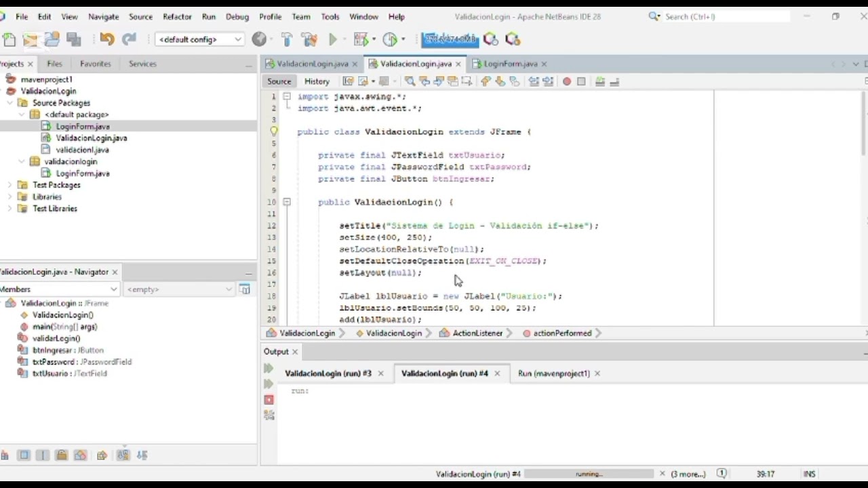
Task: Open the default config dropdown
Action: [199, 39]
